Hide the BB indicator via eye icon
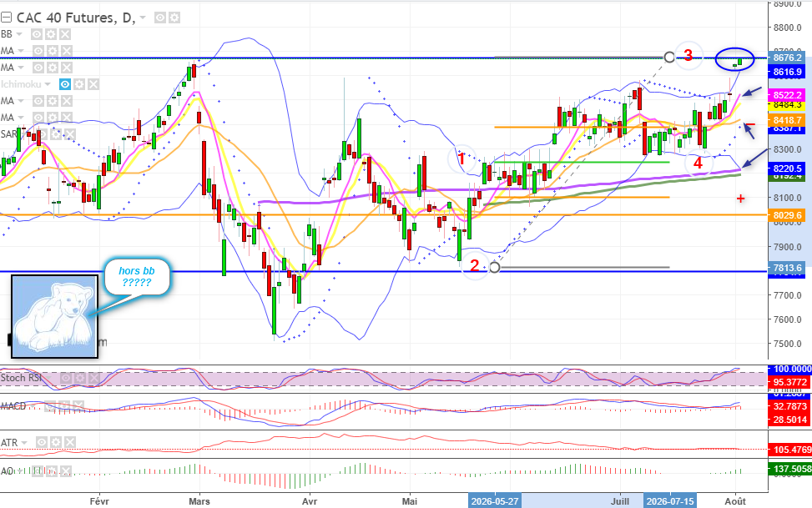The image size is (812, 508). (x=37, y=34)
